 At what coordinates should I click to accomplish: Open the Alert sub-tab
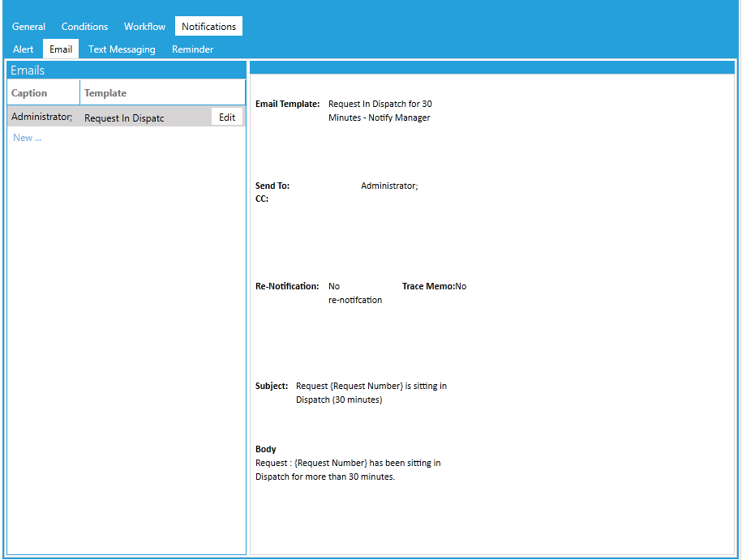(x=23, y=49)
